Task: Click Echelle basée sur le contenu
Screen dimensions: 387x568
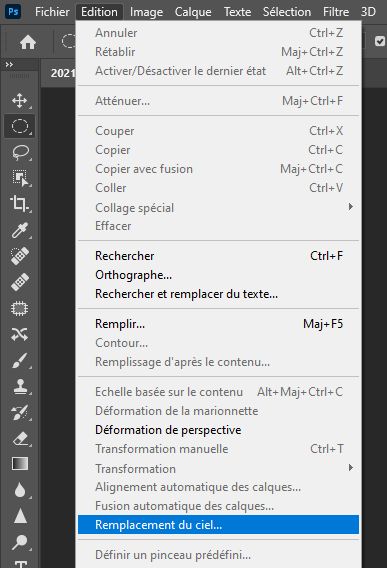Action: pos(219,392)
